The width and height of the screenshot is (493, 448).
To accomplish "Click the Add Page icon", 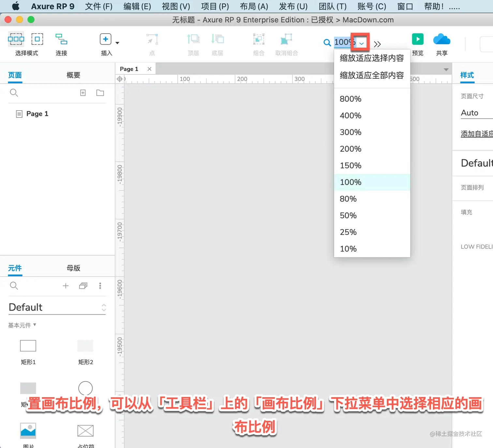I will (x=83, y=93).
